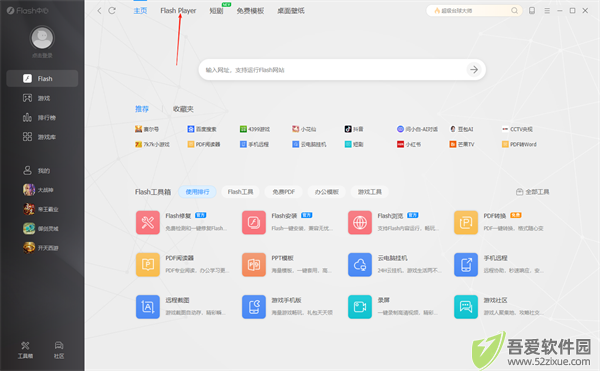This screenshot has width=600, height=371.
Task: Open the 远程截图 screenshot tool icon
Action: pyautogui.click(x=148, y=306)
